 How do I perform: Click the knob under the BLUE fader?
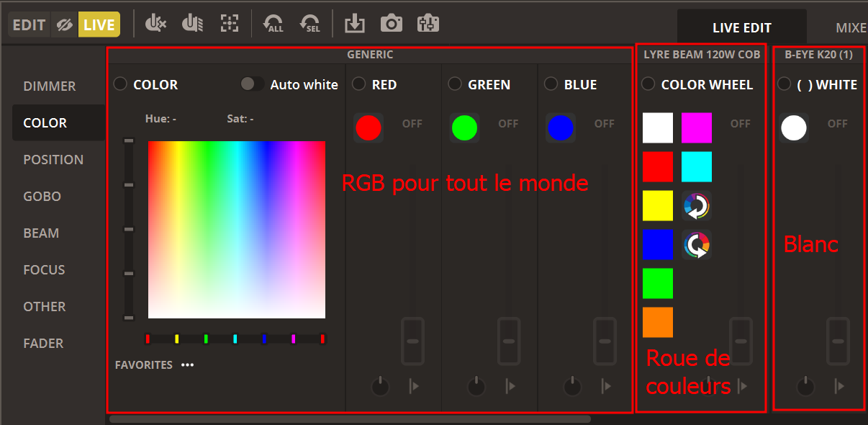[x=572, y=387]
